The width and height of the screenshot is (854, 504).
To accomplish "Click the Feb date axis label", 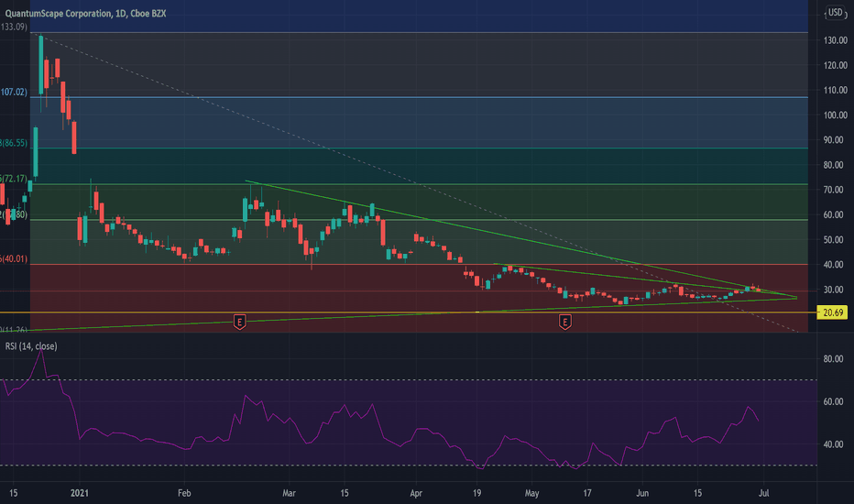I will pyautogui.click(x=184, y=493).
